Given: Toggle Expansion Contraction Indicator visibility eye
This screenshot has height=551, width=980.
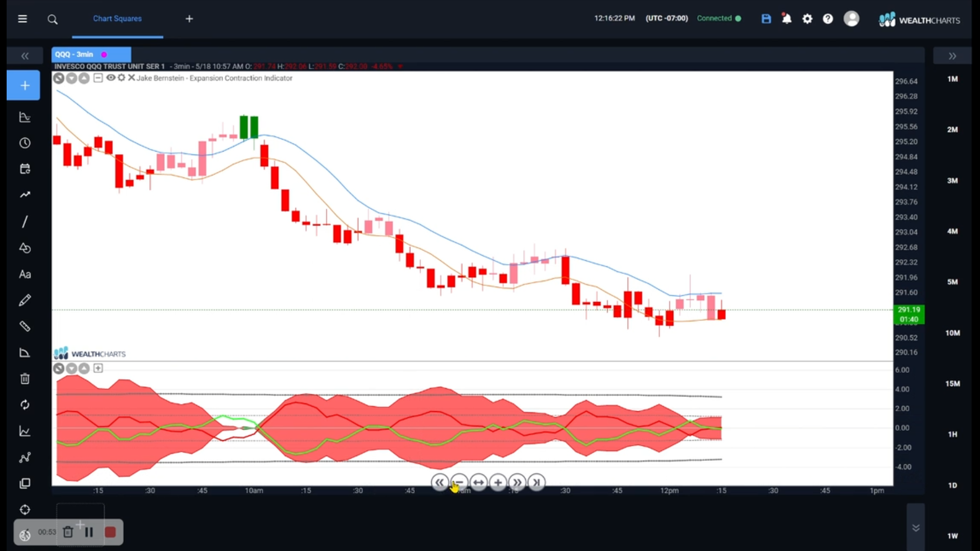Looking at the screenshot, I should click(110, 78).
